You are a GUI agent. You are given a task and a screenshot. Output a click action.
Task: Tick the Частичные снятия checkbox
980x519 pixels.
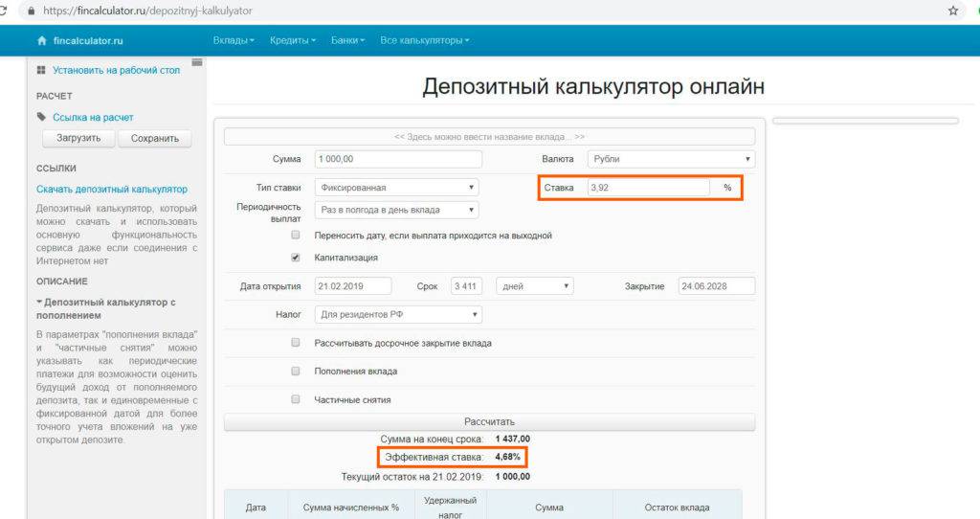[x=295, y=399]
